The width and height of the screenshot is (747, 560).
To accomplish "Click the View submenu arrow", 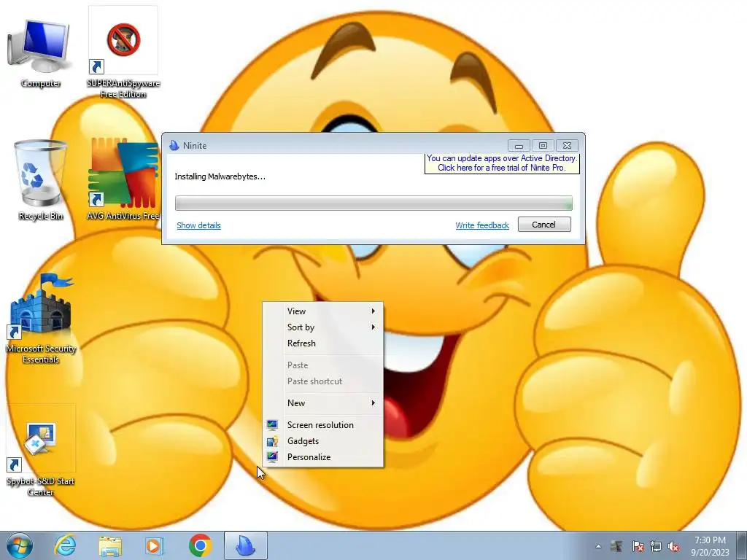I will [x=373, y=311].
